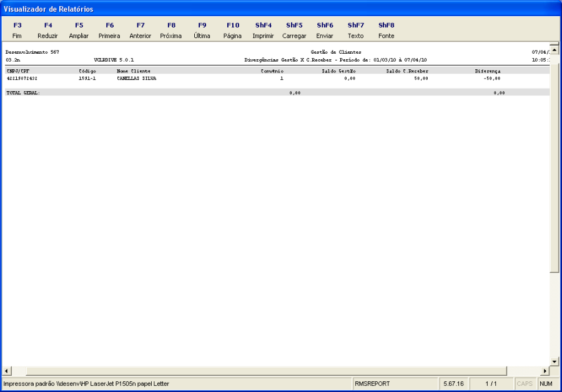This screenshot has width=562, height=392.
Task: Click F4 Reduzir to zoom out
Action: tap(47, 30)
